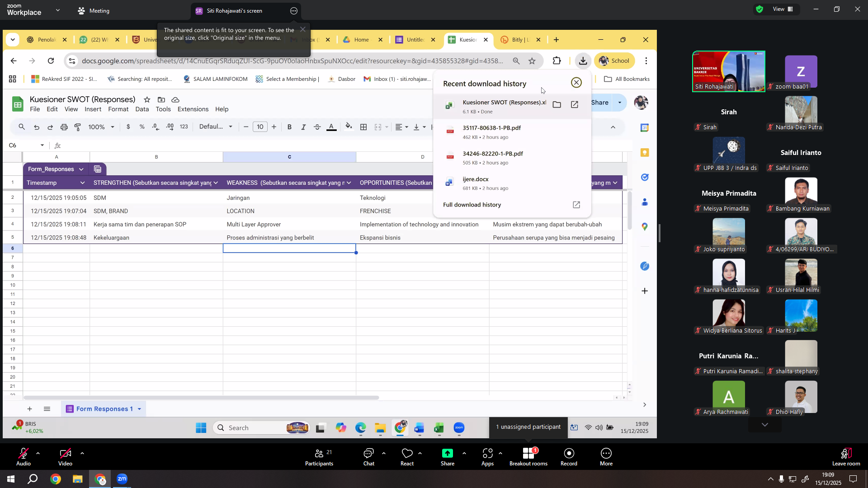Open Zoom Chat panel

click(368, 456)
